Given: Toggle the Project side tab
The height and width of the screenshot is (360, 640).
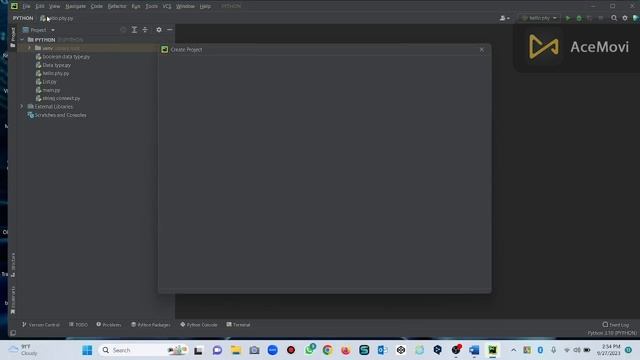Looking at the screenshot, I should pyautogui.click(x=13, y=37).
